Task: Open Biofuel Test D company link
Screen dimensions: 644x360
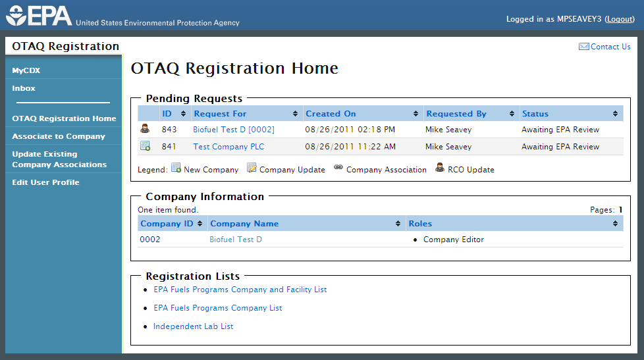Action: pyautogui.click(x=236, y=240)
